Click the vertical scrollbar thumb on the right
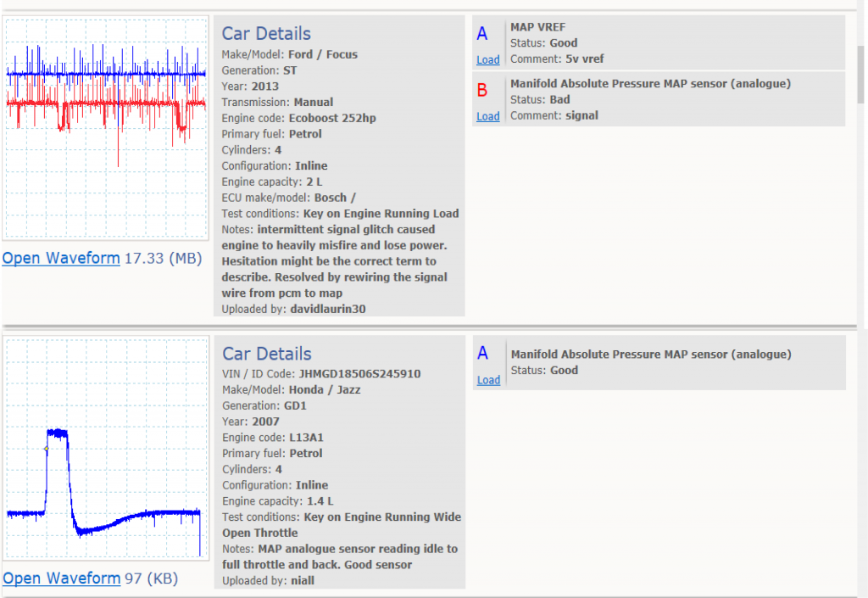868x598 pixels. (861, 75)
